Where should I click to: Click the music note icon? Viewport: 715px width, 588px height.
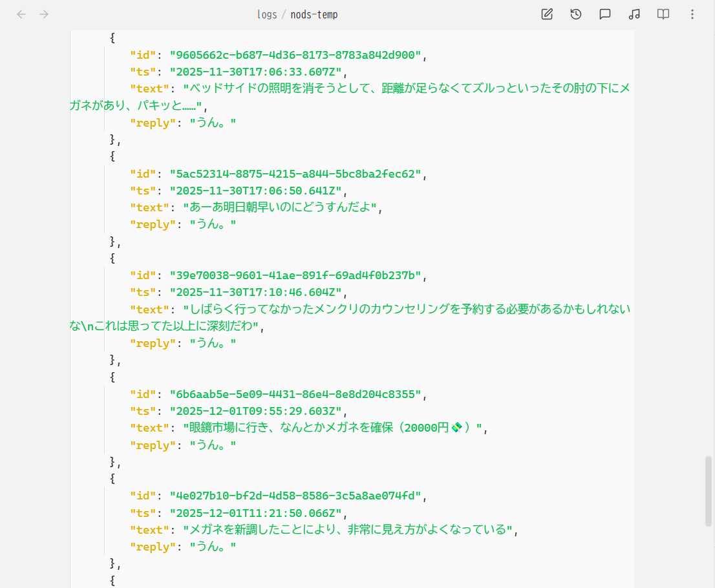coord(634,14)
